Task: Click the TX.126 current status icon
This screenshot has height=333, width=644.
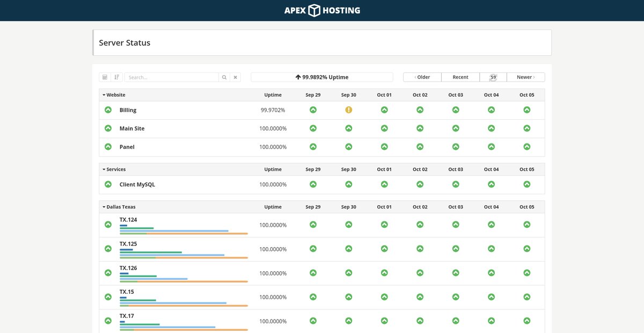Action: (108, 273)
